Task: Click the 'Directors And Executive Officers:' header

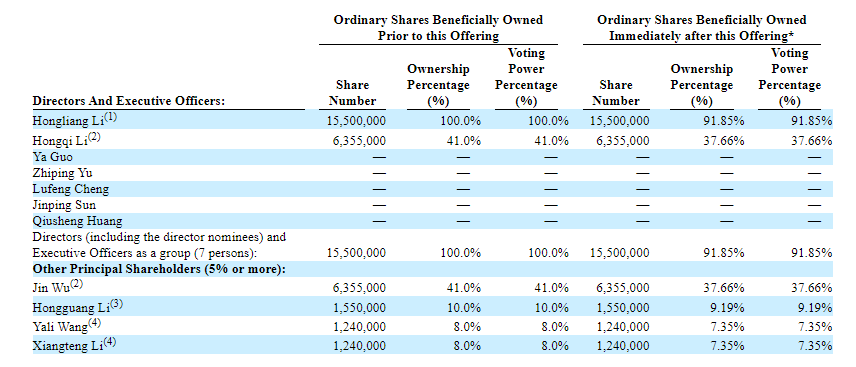Action: [129, 101]
